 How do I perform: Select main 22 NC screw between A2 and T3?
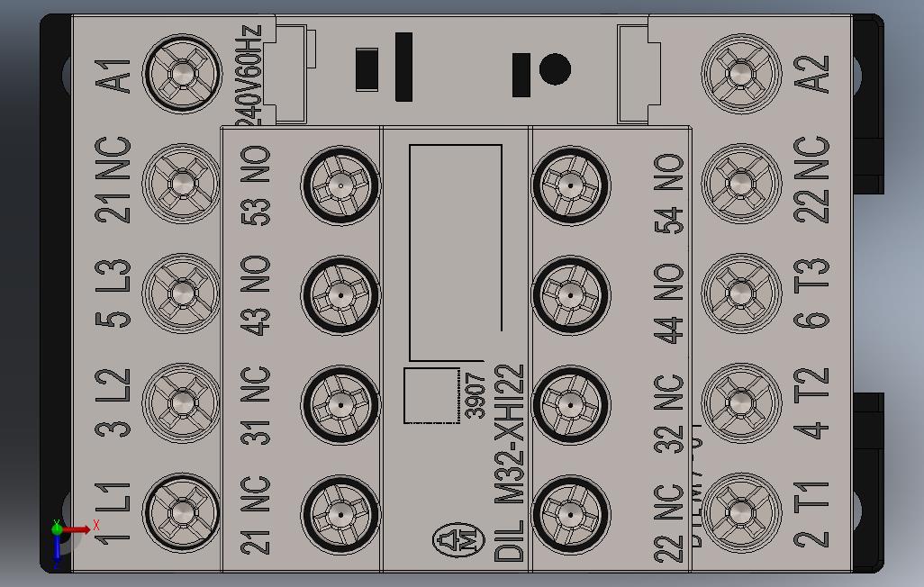pyautogui.click(x=741, y=184)
